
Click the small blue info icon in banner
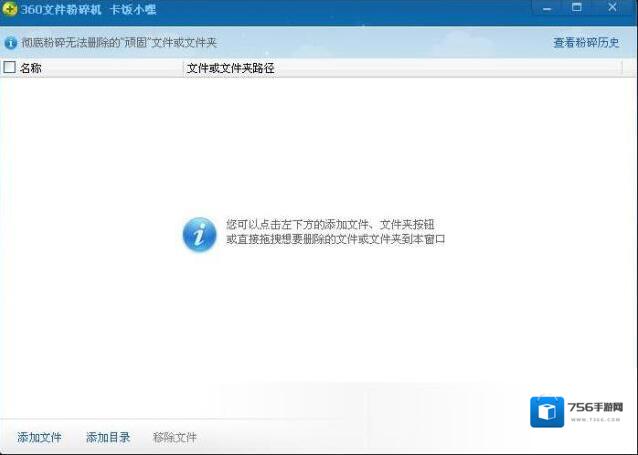click(x=11, y=43)
